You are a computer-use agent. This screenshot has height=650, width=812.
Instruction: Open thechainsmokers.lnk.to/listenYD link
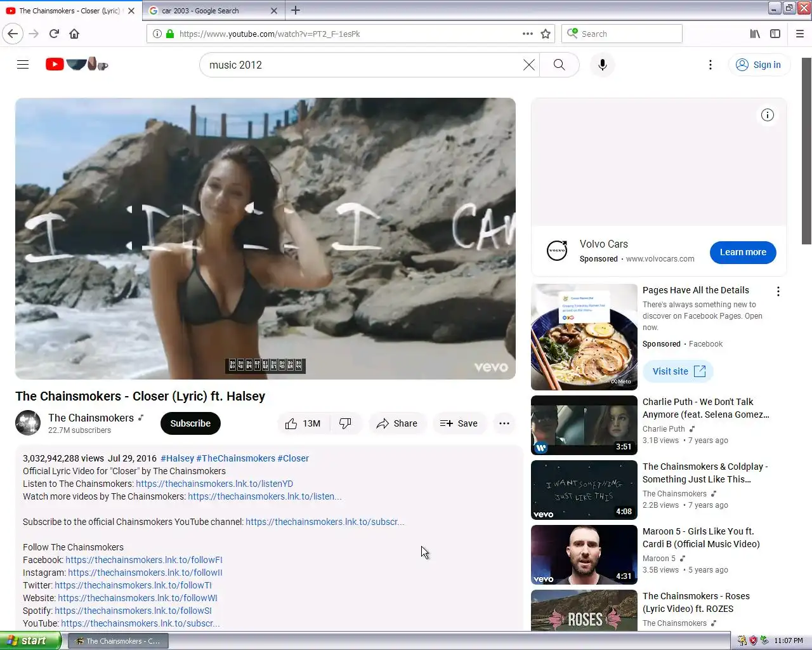click(214, 484)
